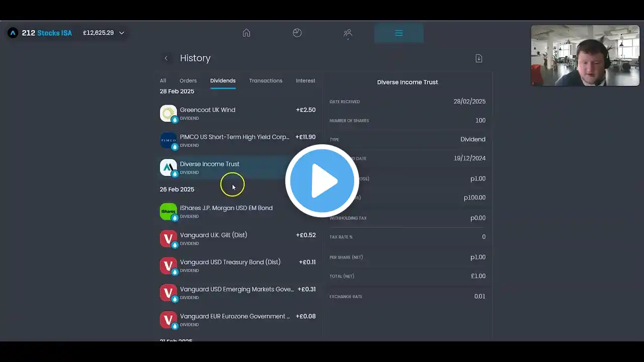Viewport: 644px width, 362px height.
Task: Open the PIMCO US Short-Term High Yield row
Action: click(238, 141)
